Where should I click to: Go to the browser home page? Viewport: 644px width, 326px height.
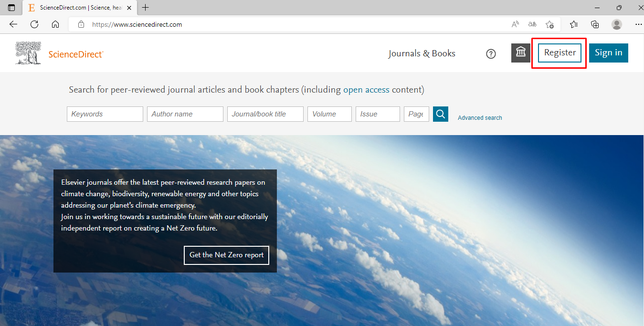point(55,24)
